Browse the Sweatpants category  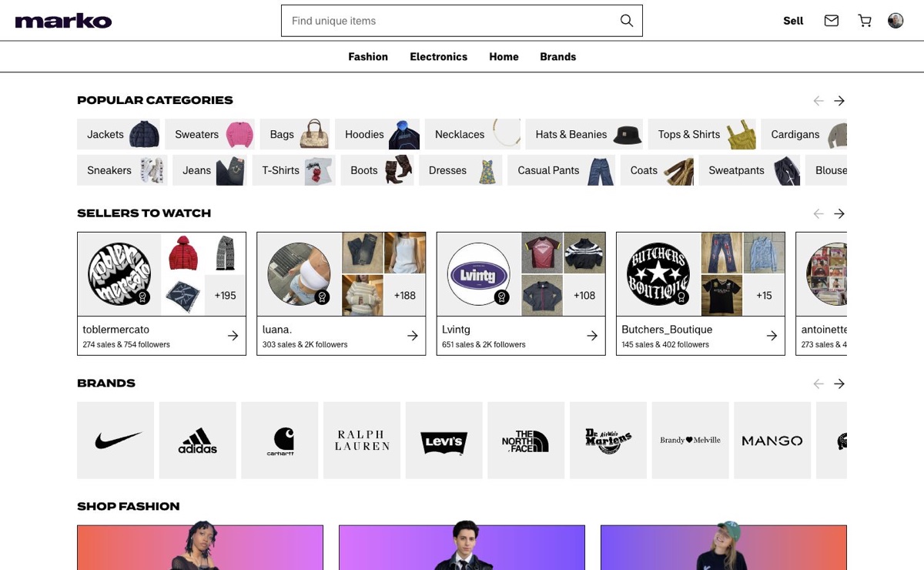pos(749,170)
